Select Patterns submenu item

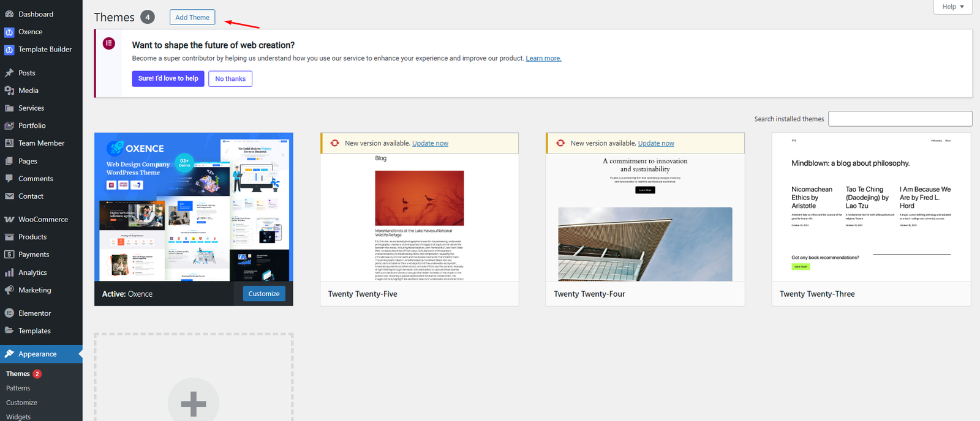point(18,388)
